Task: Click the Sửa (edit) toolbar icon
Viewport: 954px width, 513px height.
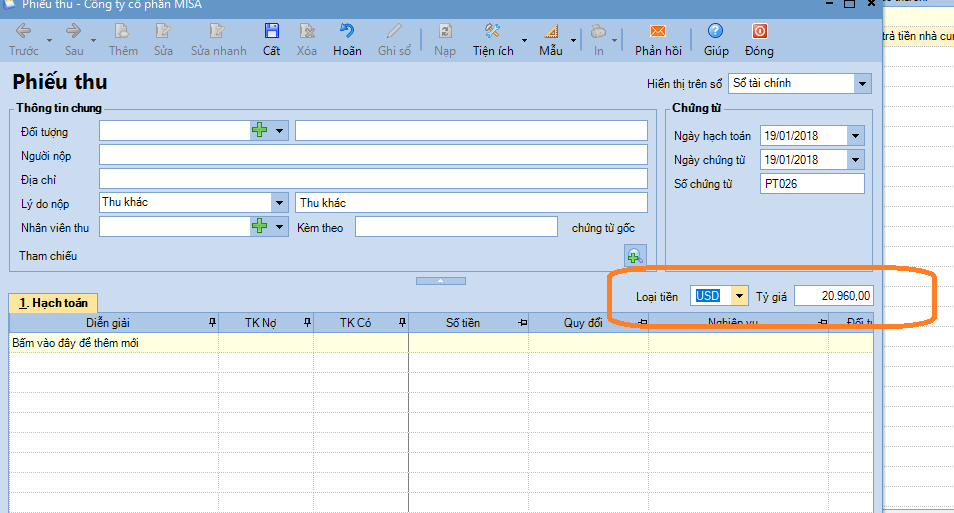Action: pyautogui.click(x=162, y=31)
